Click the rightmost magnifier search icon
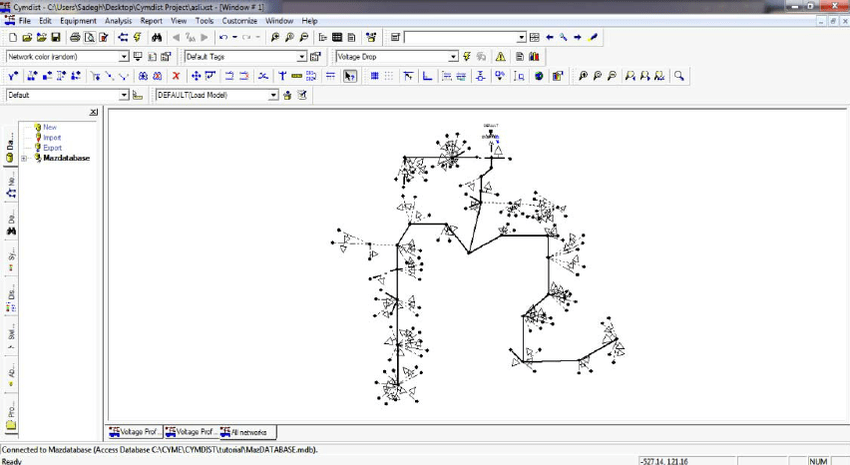Screen dimensions: 850x465 click(x=679, y=76)
